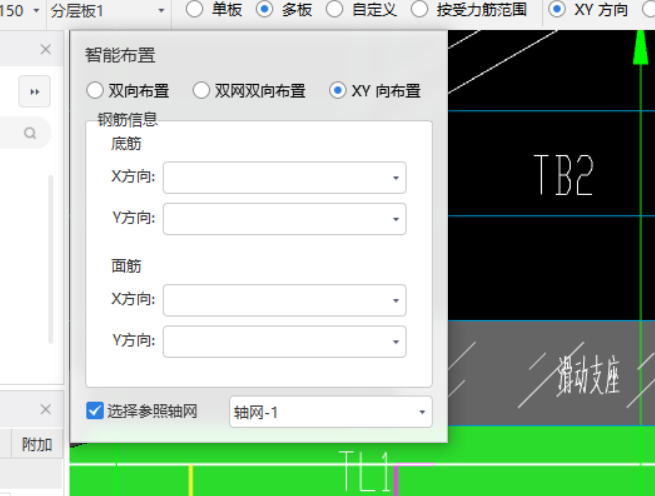Open 轴网-1 reference grid dropdown
Image resolution: width=655 pixels, height=496 pixels.
point(331,412)
